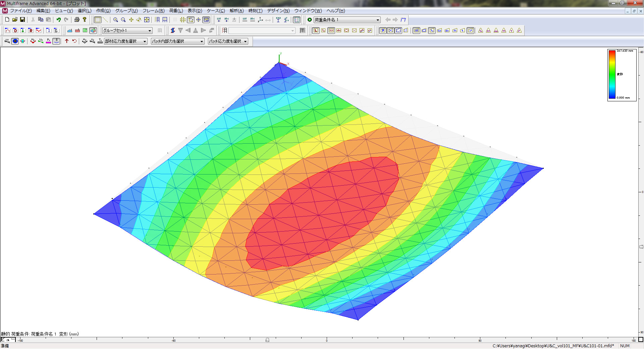The image size is (644, 349).
Task: Open the パッチ内部力を選択 dropdown
Action: (177, 41)
